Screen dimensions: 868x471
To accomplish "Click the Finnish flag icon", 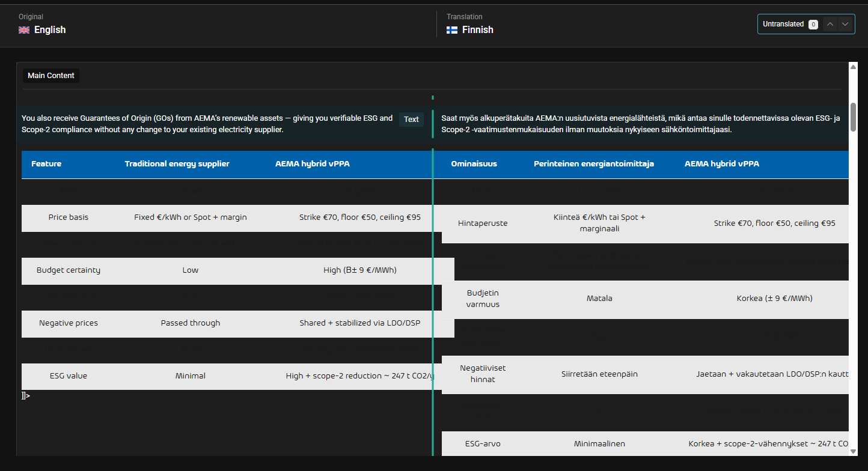I will (452, 30).
